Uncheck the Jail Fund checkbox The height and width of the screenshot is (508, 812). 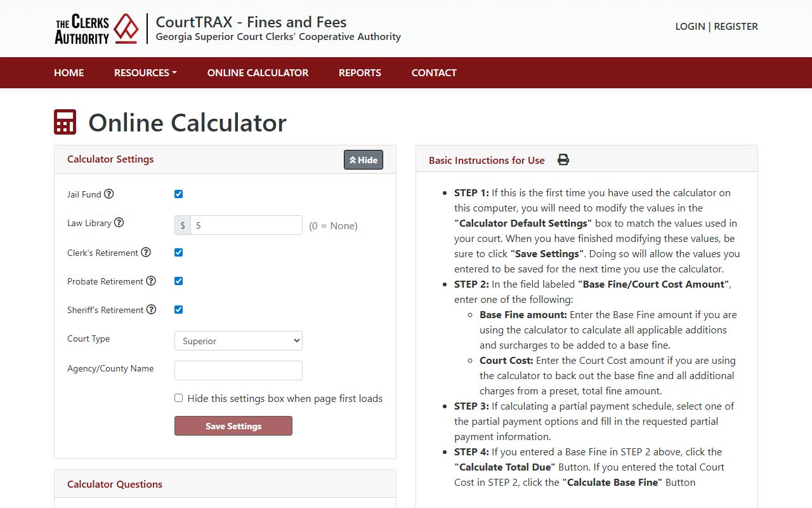178,194
